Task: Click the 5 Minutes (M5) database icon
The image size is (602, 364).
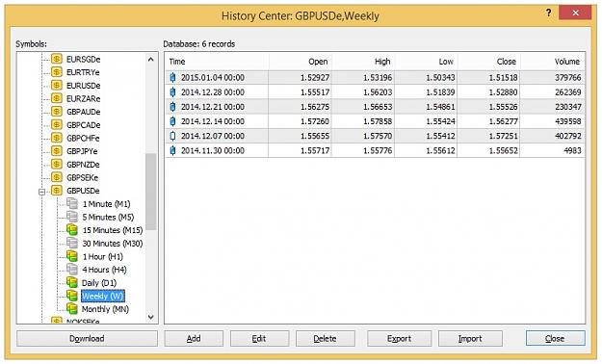Action: click(x=72, y=217)
